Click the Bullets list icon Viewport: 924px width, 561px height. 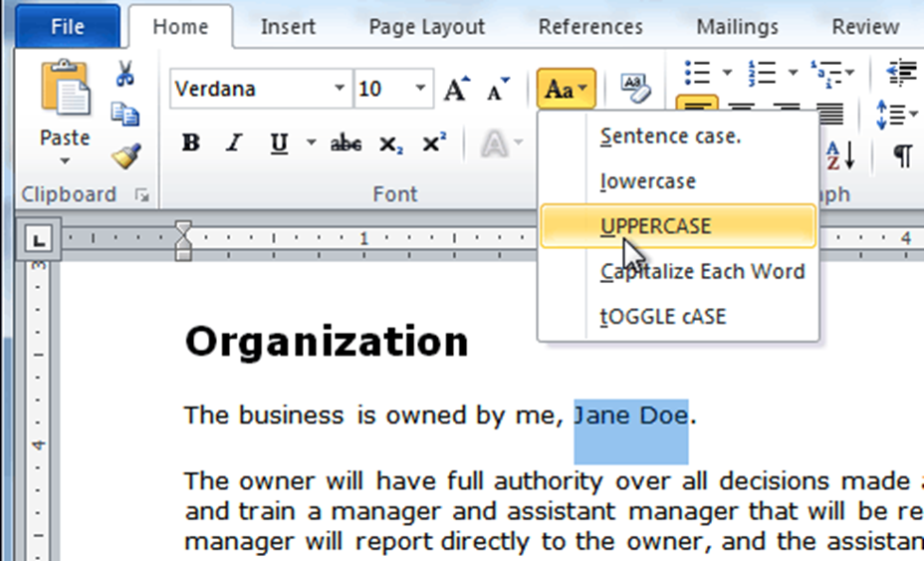(x=697, y=73)
